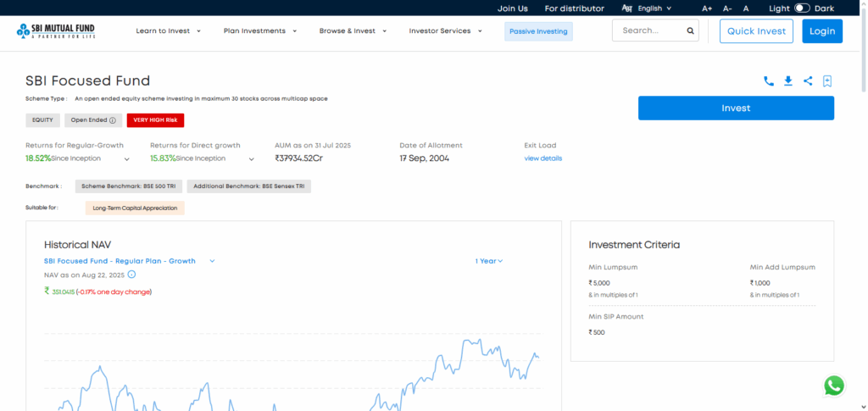This screenshot has width=868, height=411.
Task: Click Additional Benchmark BSE Sensex TRI tag
Action: pyautogui.click(x=249, y=186)
